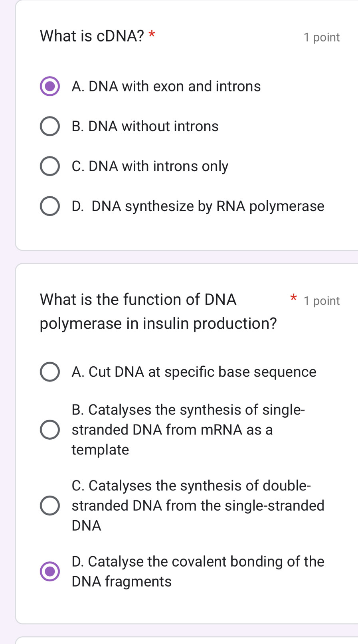Click the asterisk on the second question

(293, 298)
